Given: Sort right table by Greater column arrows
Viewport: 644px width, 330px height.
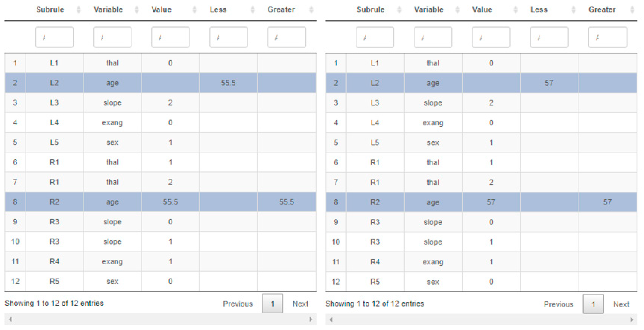Looking at the screenshot, I should 632,10.
